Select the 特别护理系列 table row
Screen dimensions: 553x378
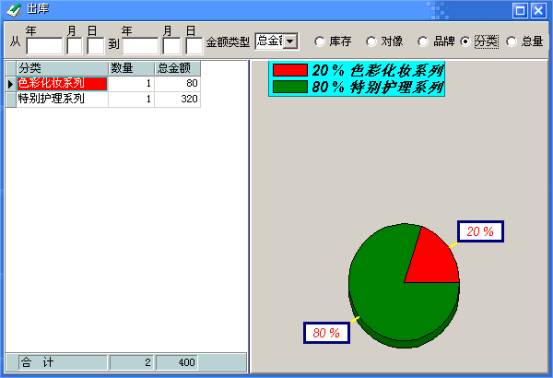103,99
